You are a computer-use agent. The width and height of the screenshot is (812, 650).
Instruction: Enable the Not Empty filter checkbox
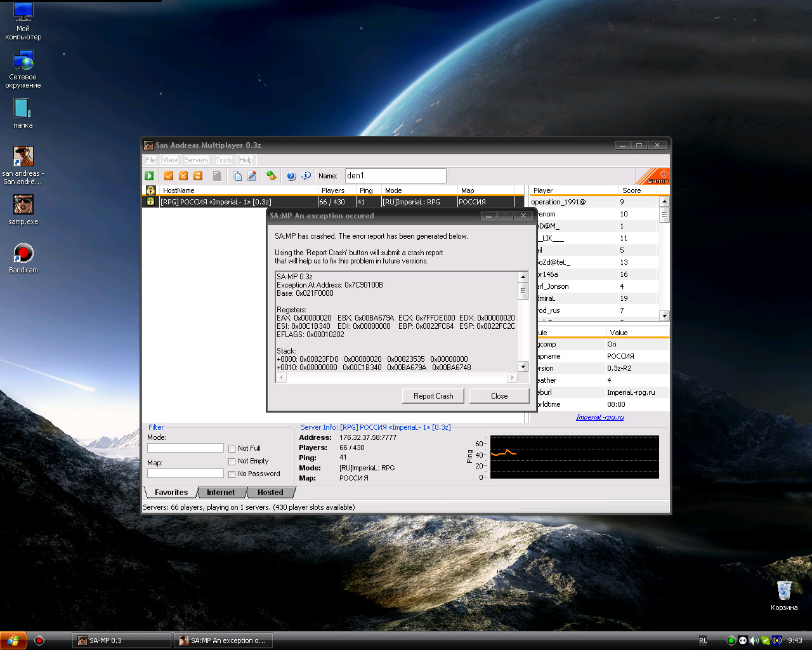pyautogui.click(x=232, y=461)
